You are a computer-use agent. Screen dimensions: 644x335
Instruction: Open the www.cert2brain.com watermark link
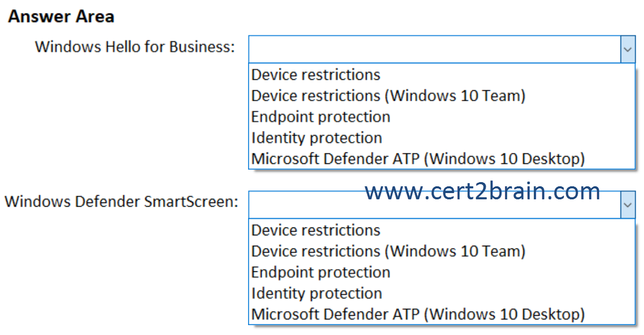point(482,192)
